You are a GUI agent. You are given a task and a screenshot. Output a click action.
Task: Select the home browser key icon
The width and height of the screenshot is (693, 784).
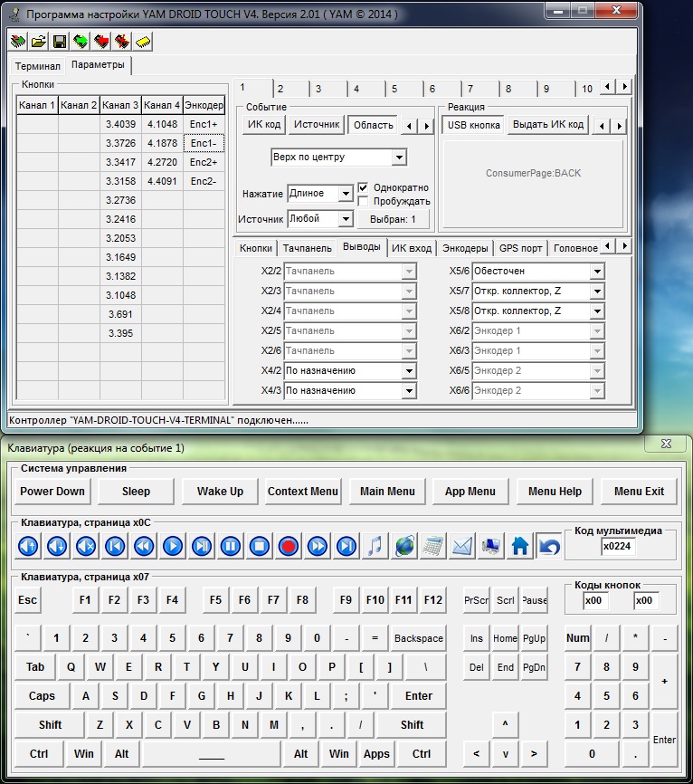(x=520, y=546)
